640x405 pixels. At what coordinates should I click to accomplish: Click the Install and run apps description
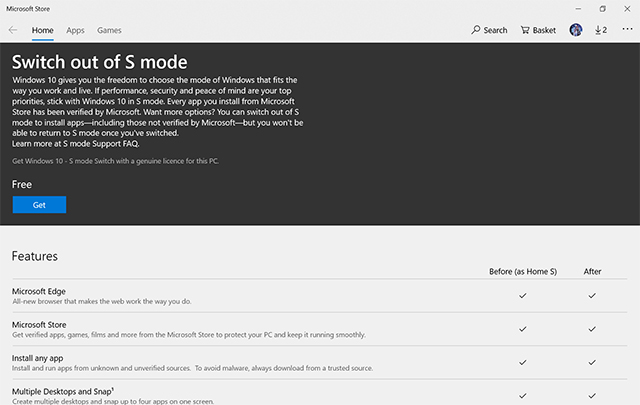click(192, 368)
